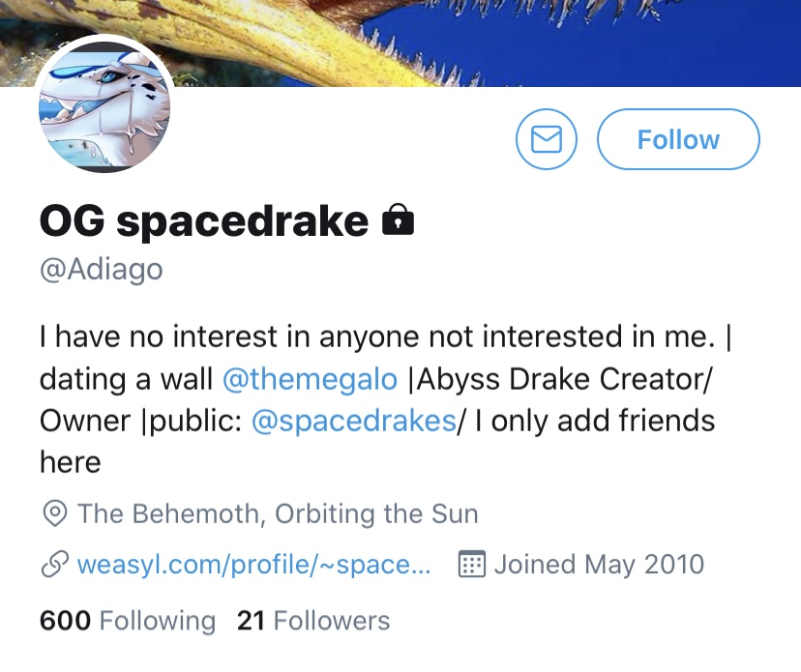This screenshot has height=672, width=801.
Task: View the 600 Following list
Action: tap(128, 621)
